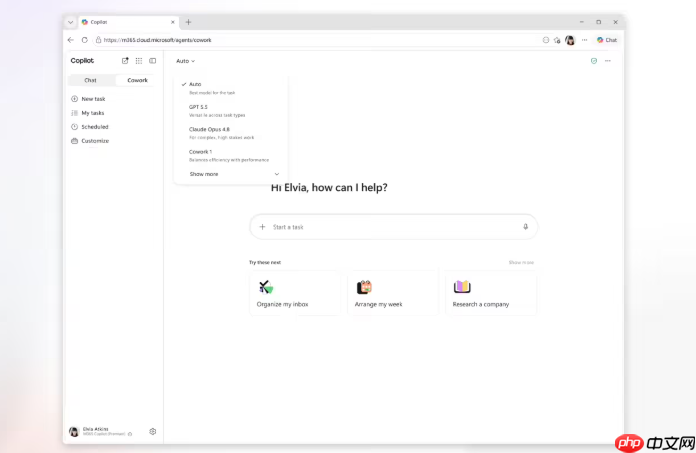Viewport: 696px width, 453px height.
Task: Click Show more suggestions link
Action: point(521,263)
